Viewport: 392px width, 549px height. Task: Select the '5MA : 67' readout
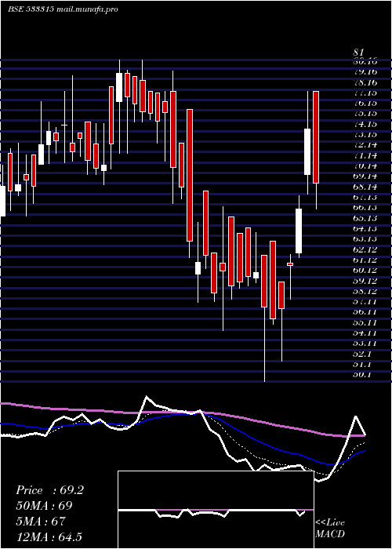41,521
